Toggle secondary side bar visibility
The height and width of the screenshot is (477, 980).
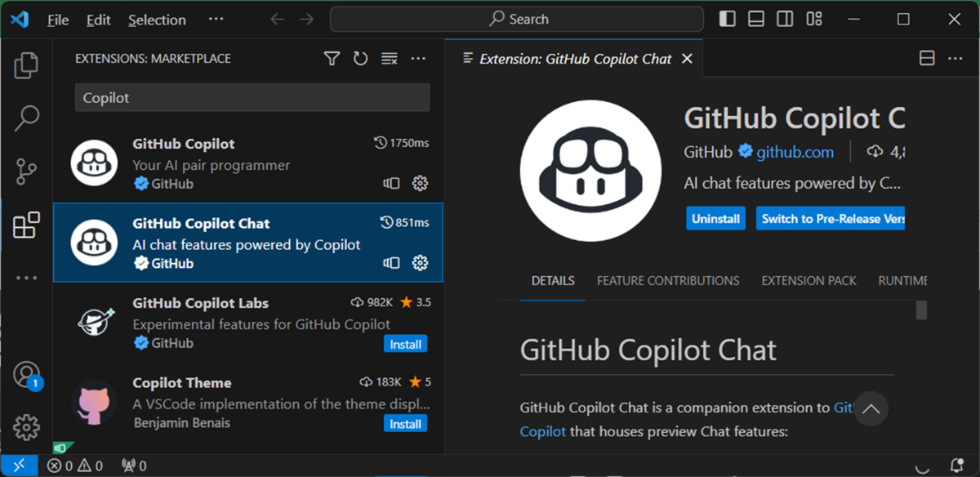coord(785,19)
